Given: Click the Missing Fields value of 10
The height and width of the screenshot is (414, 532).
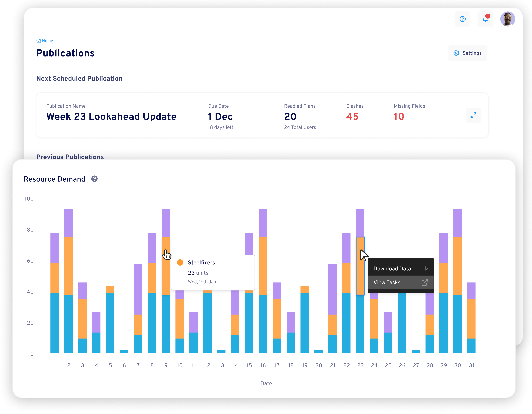Looking at the screenshot, I should [399, 116].
